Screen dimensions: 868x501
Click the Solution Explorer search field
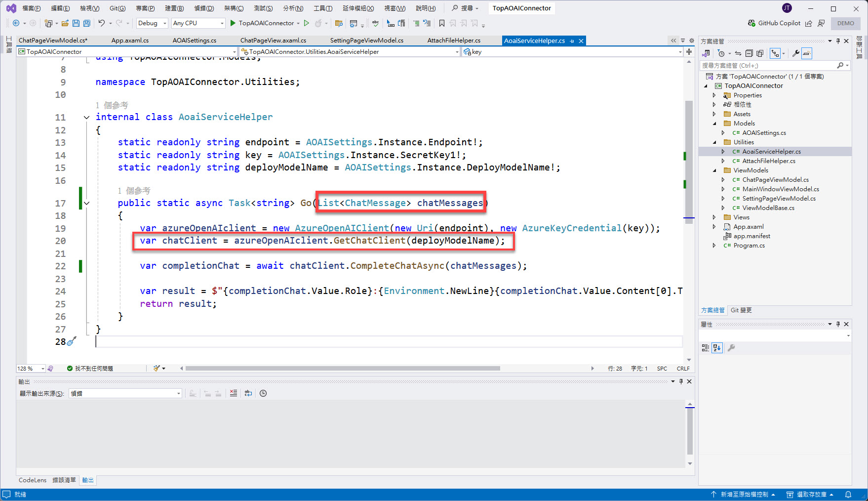pyautogui.click(x=775, y=65)
